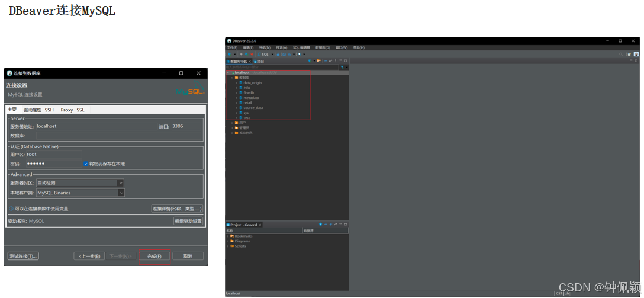Click the 编辑驱动设置 button
Screen dimensions: 644x298
point(188,221)
